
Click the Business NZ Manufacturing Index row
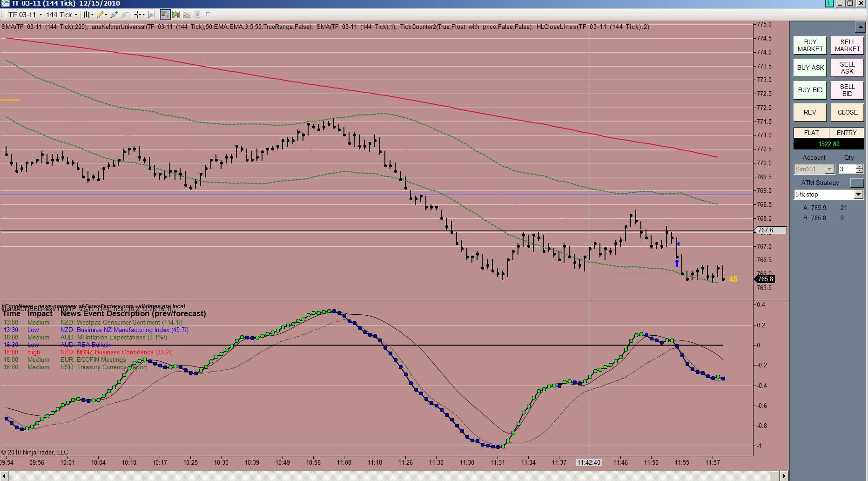[96, 330]
